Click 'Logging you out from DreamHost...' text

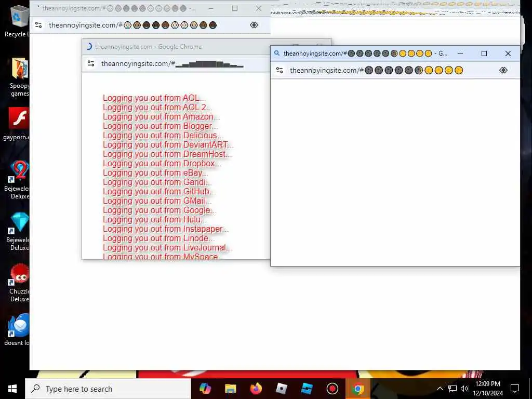coord(167,154)
